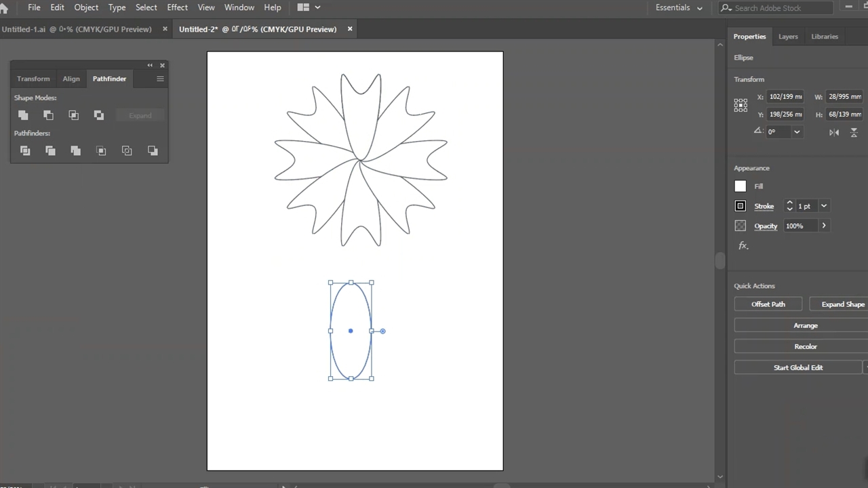The image size is (868, 488).
Task: Click the Intersect shape mode icon
Action: [x=73, y=115]
